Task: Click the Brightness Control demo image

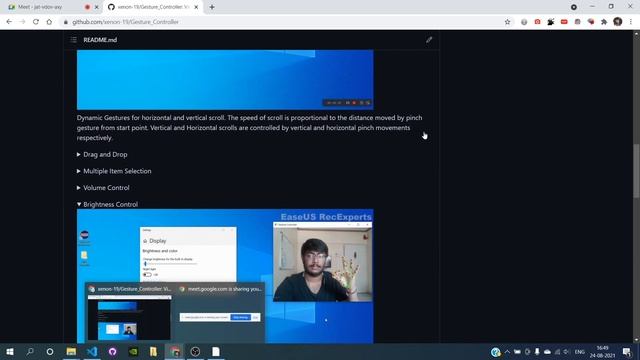Action: click(x=225, y=276)
